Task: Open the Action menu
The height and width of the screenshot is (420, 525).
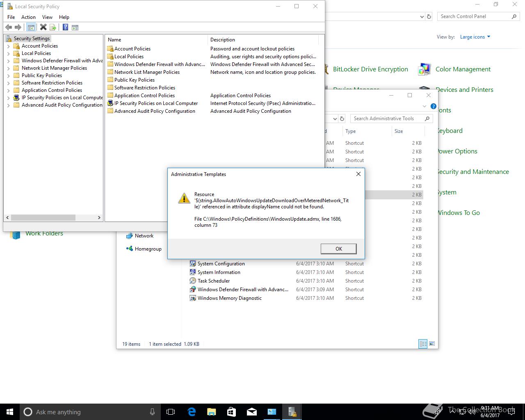Action: pyautogui.click(x=28, y=17)
